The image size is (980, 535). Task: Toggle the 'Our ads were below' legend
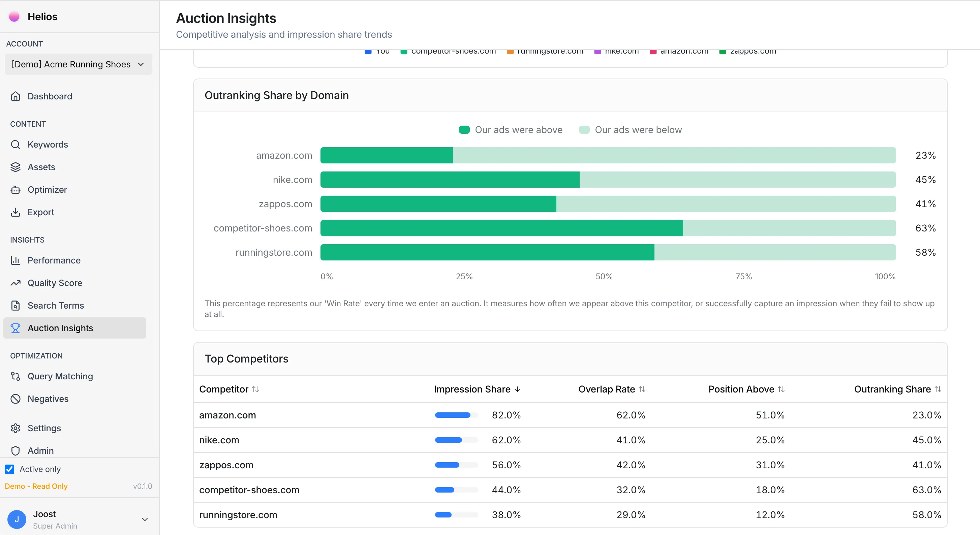click(x=631, y=130)
